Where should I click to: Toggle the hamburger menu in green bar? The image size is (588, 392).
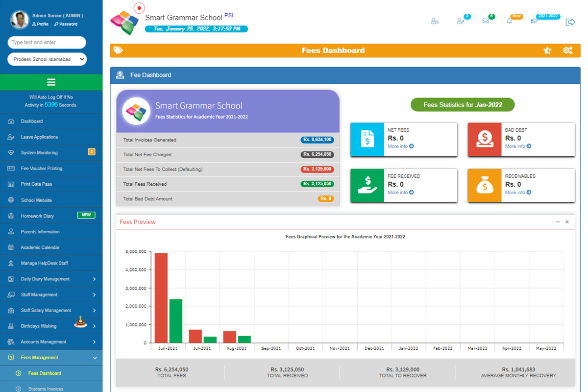[51, 82]
